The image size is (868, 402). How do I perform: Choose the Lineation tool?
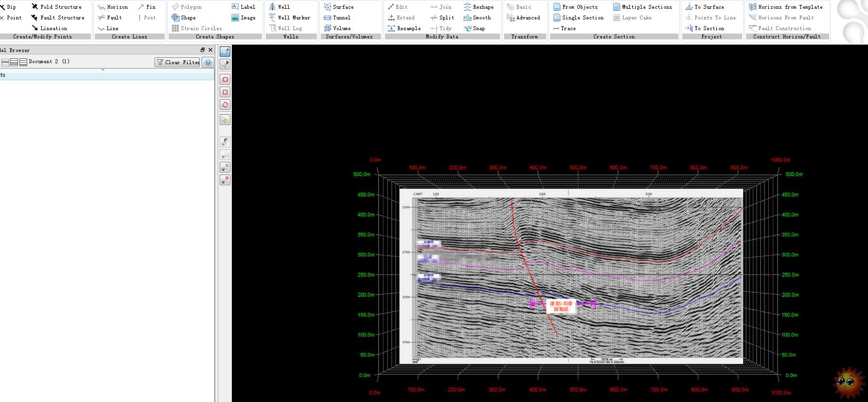49,28
